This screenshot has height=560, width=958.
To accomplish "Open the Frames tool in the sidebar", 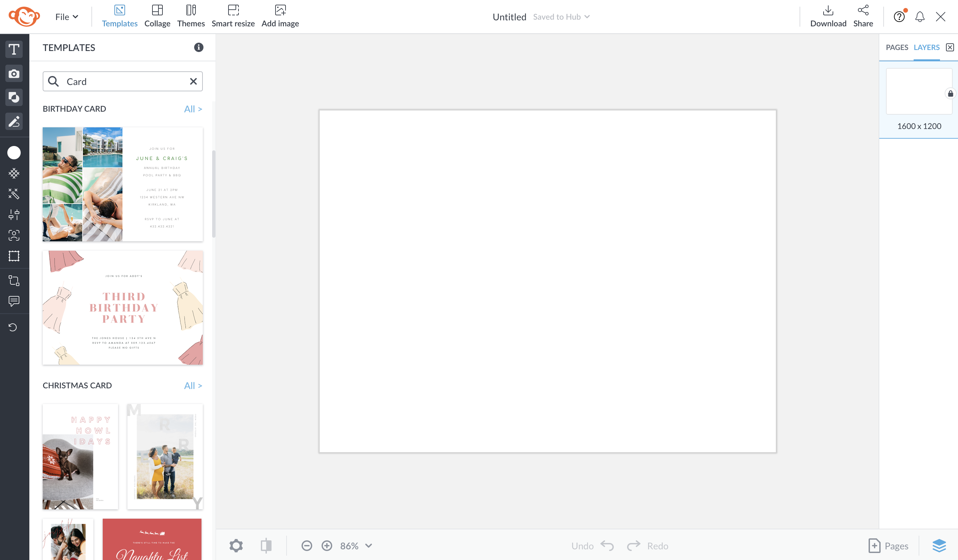I will 14,256.
